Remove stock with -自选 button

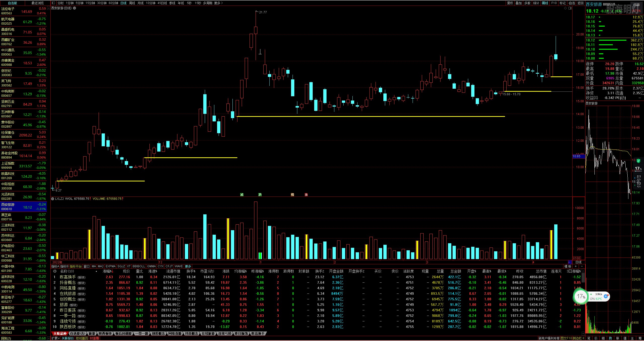[x=572, y=3]
